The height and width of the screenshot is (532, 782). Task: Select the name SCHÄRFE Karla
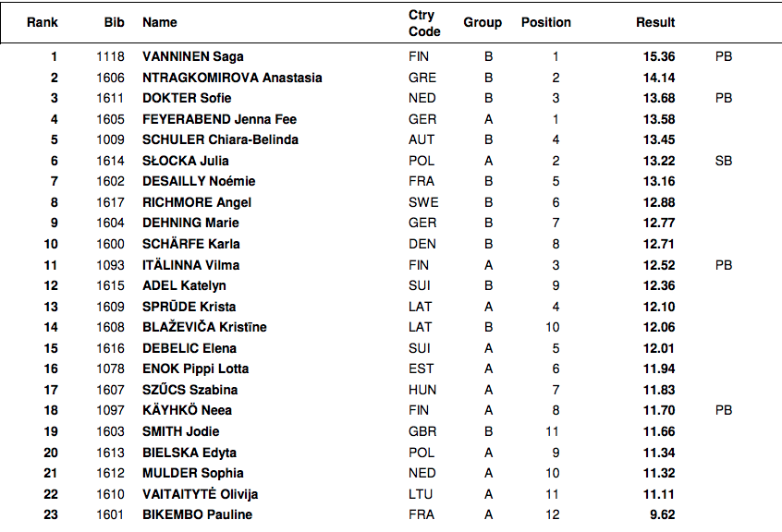click(x=190, y=244)
